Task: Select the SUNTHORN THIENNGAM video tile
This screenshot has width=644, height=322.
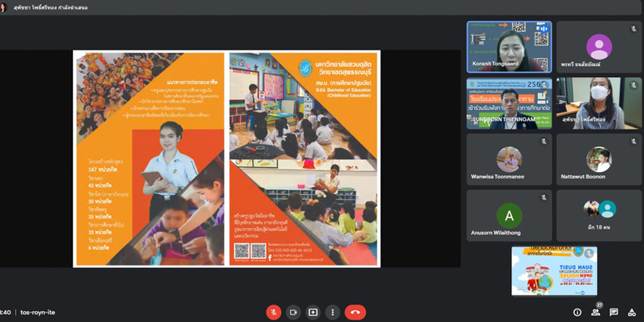Action: (x=509, y=103)
